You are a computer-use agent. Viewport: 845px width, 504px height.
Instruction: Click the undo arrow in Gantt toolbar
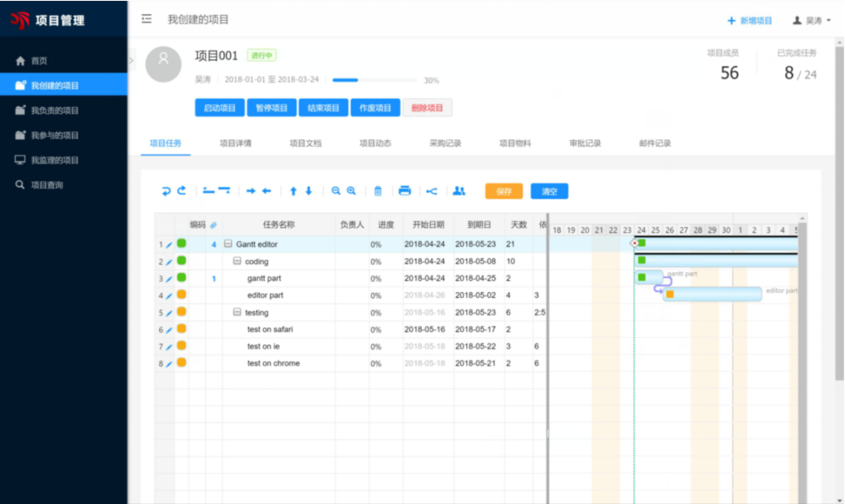(166, 191)
